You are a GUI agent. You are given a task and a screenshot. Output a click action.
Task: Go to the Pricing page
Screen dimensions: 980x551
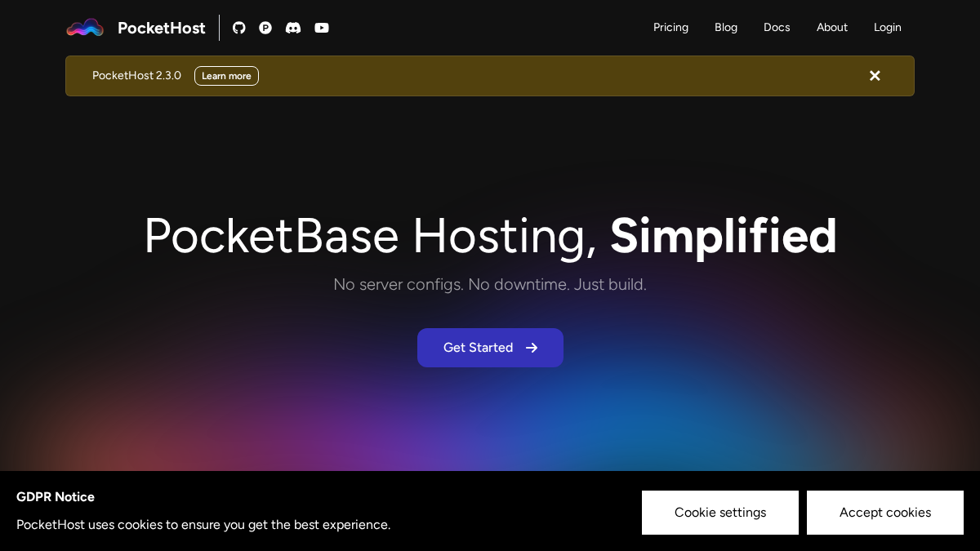pyautogui.click(x=670, y=27)
